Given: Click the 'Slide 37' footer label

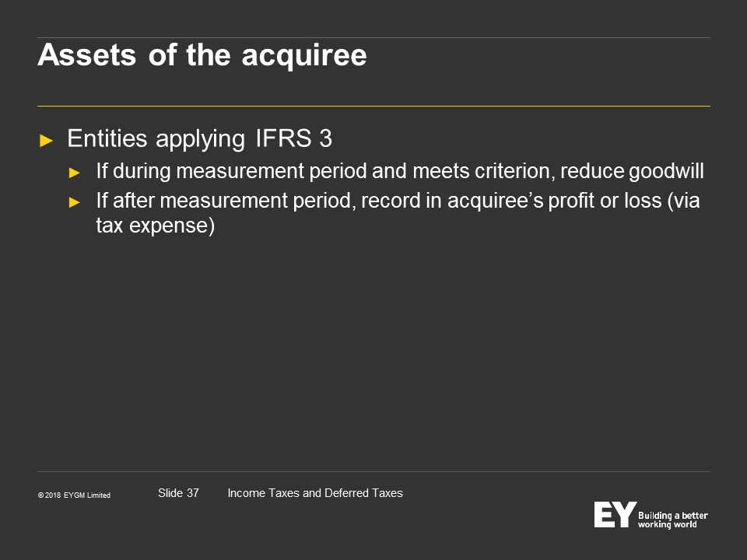Looking at the screenshot, I should click(x=178, y=493).
